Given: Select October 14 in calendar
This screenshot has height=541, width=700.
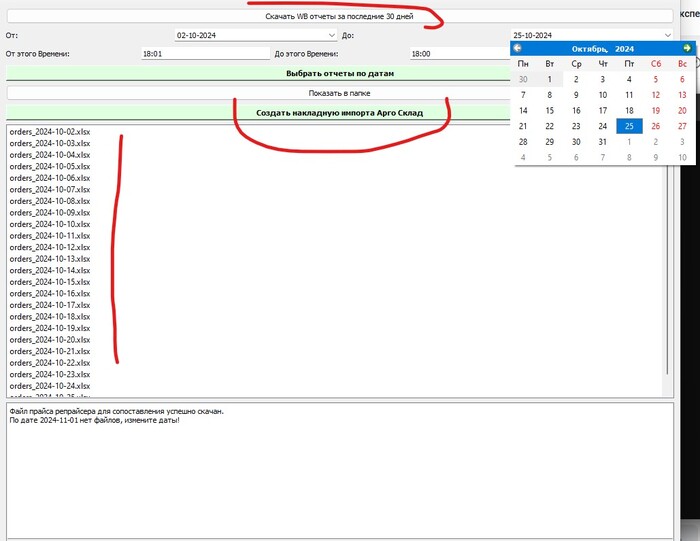Looking at the screenshot, I should pyautogui.click(x=523, y=111).
